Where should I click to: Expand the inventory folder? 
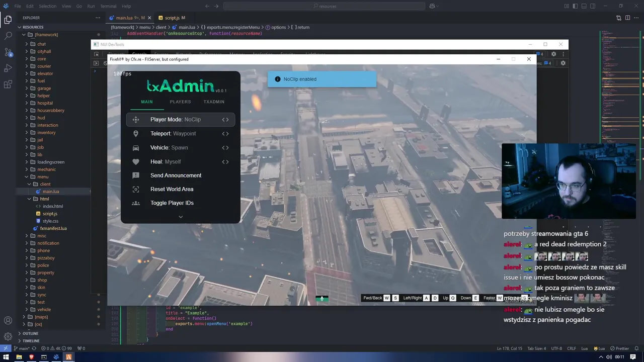(x=27, y=132)
